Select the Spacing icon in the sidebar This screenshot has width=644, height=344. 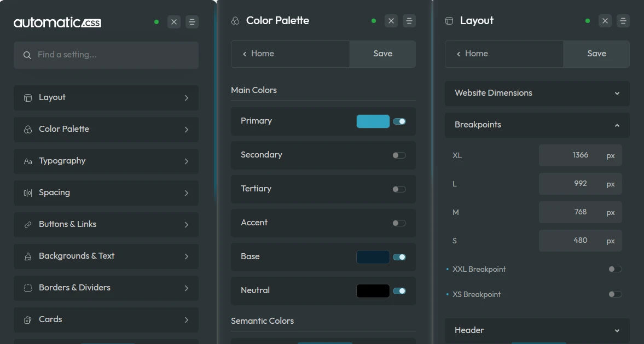28,193
